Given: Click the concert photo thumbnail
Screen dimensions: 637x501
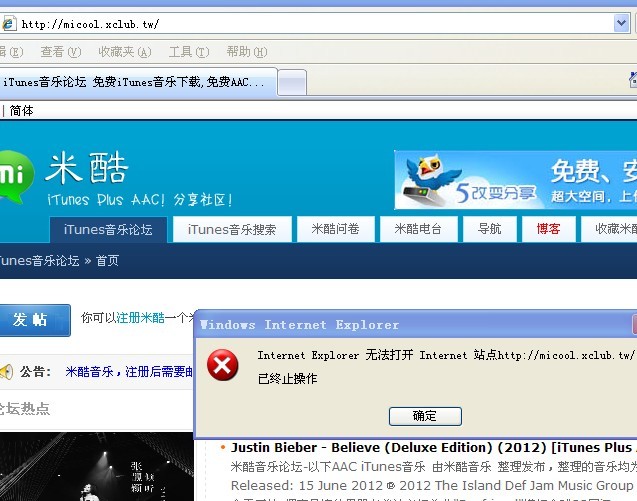Looking at the screenshot, I should 97,466.
